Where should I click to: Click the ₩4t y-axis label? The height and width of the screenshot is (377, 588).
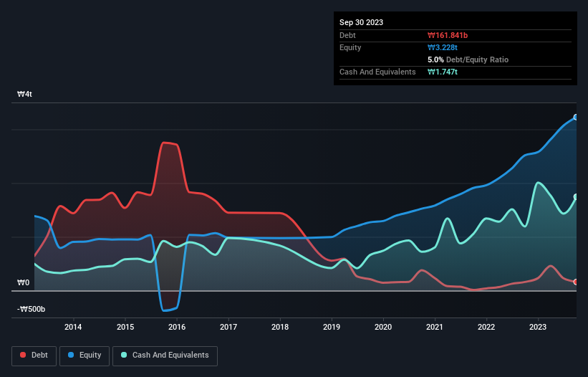[25, 94]
